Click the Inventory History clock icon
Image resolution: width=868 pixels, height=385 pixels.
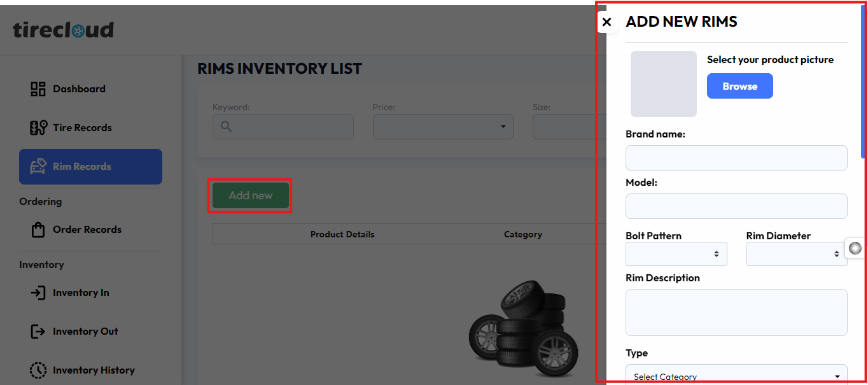(38, 370)
